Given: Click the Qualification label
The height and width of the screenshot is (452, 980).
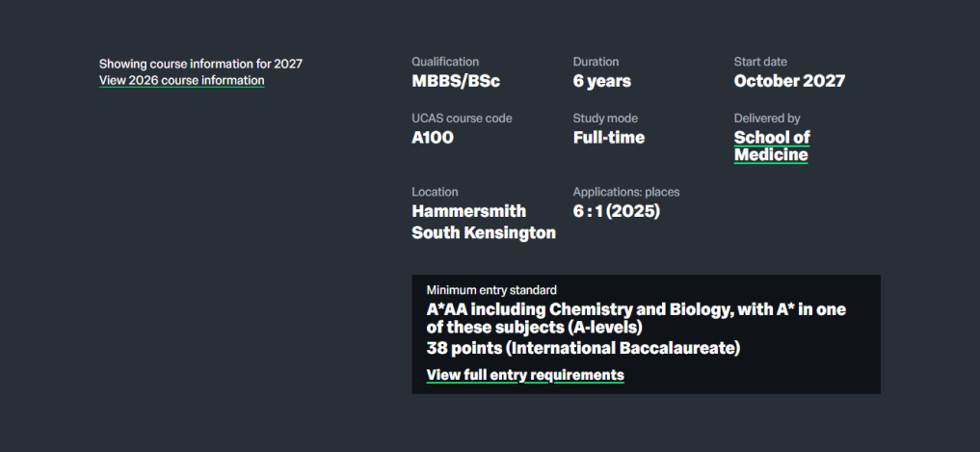Looking at the screenshot, I should (445, 62).
